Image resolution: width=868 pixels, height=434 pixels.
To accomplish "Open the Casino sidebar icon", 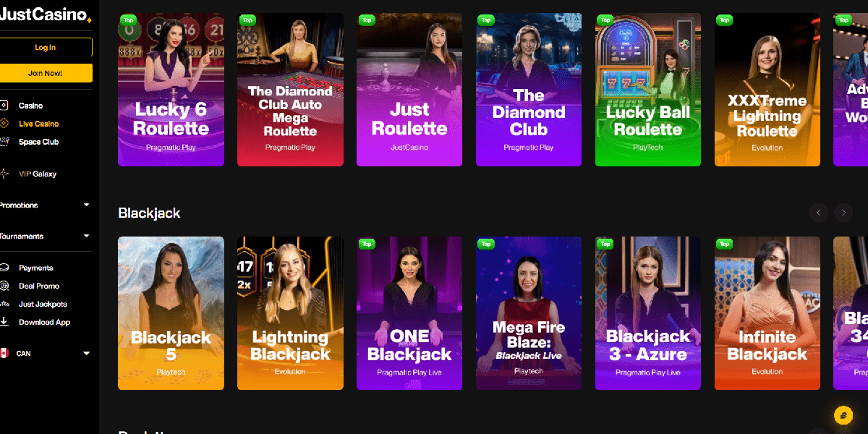I will 4,106.
